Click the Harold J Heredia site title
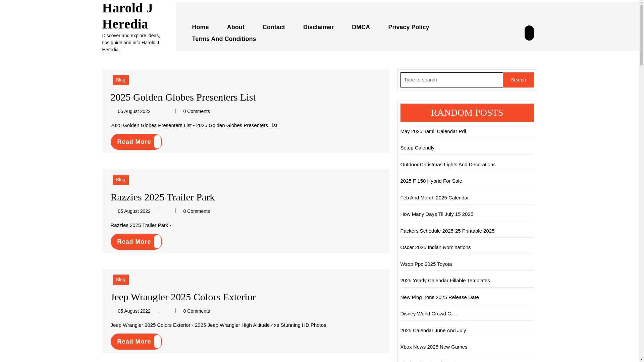The image size is (644, 362). (x=127, y=16)
